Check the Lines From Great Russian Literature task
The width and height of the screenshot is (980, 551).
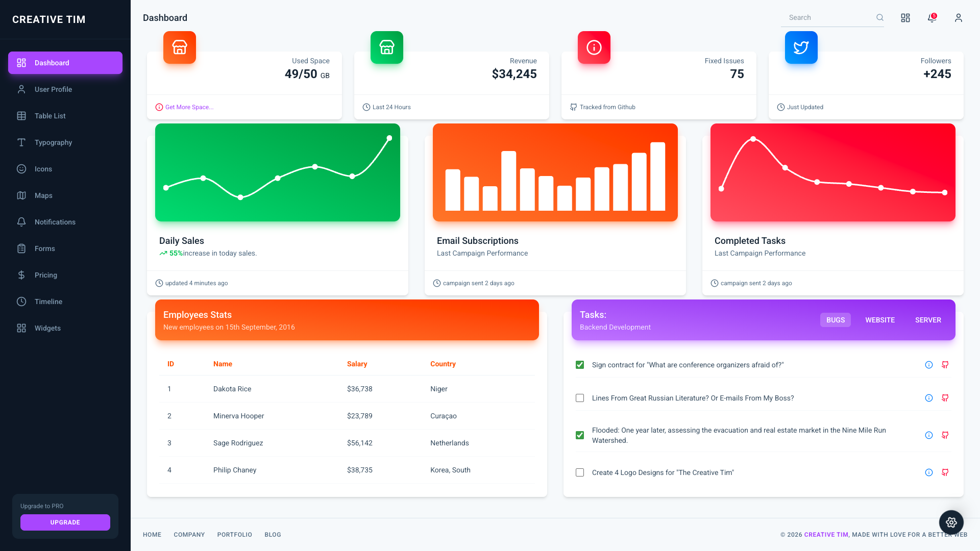tap(580, 398)
